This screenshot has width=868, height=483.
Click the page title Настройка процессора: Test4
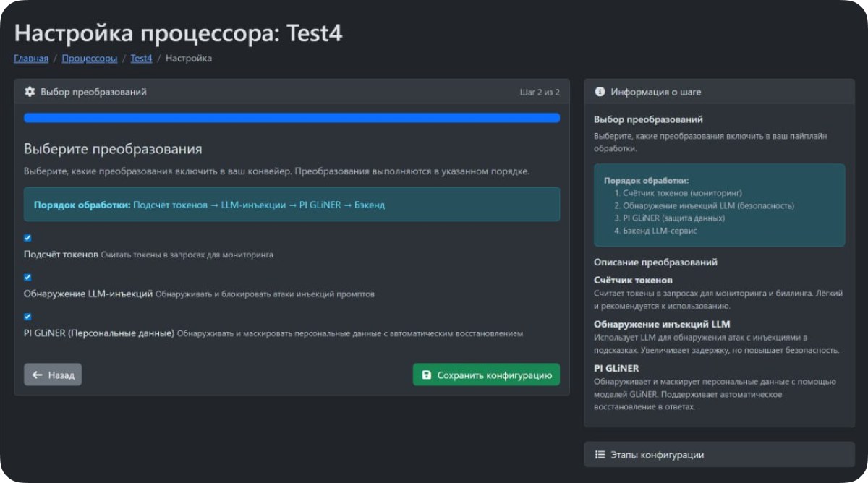click(178, 33)
